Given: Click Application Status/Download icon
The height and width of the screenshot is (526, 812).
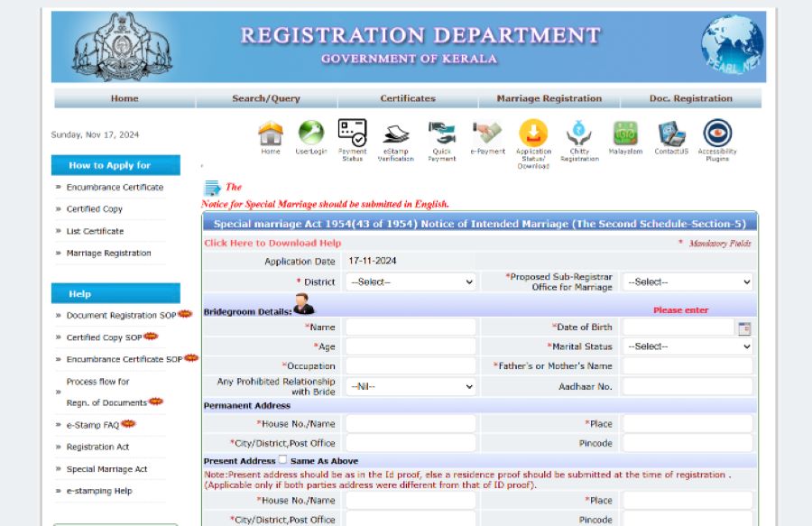Looking at the screenshot, I should point(533,133).
